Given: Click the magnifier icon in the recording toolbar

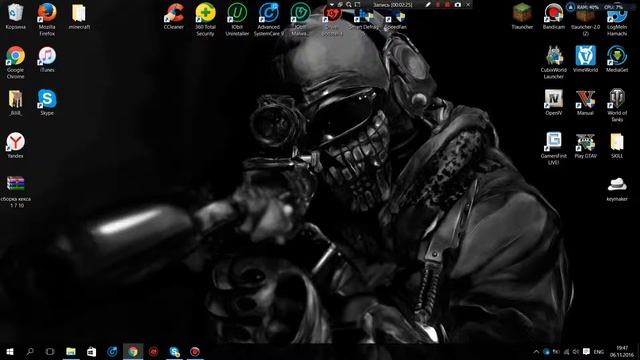Looking at the screenshot, I should point(349,4).
